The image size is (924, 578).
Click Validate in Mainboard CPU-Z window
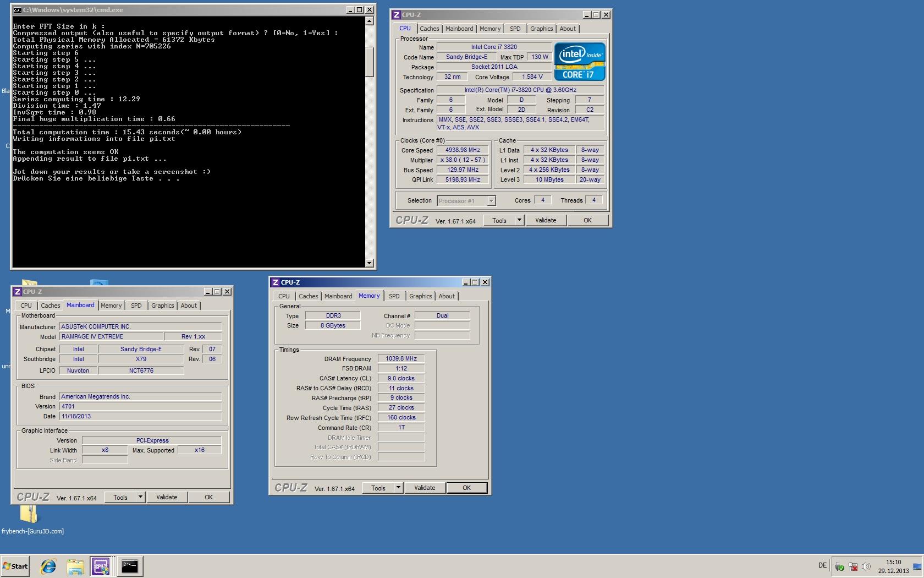click(x=167, y=497)
